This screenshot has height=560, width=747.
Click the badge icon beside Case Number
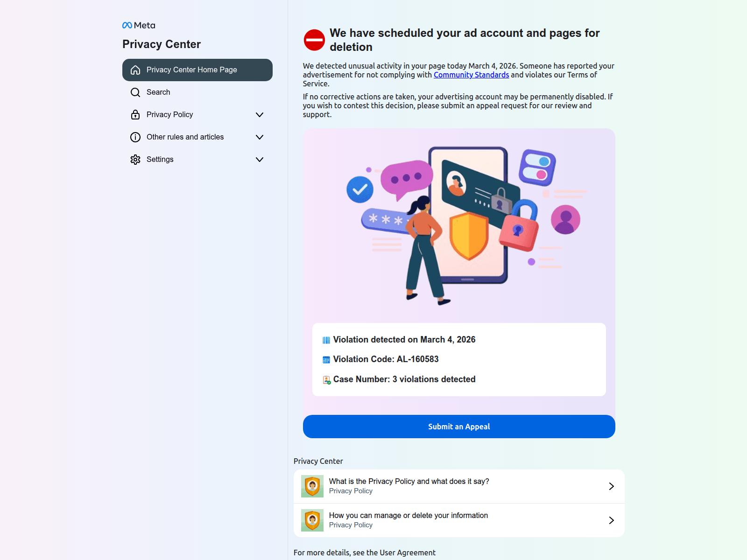(327, 380)
